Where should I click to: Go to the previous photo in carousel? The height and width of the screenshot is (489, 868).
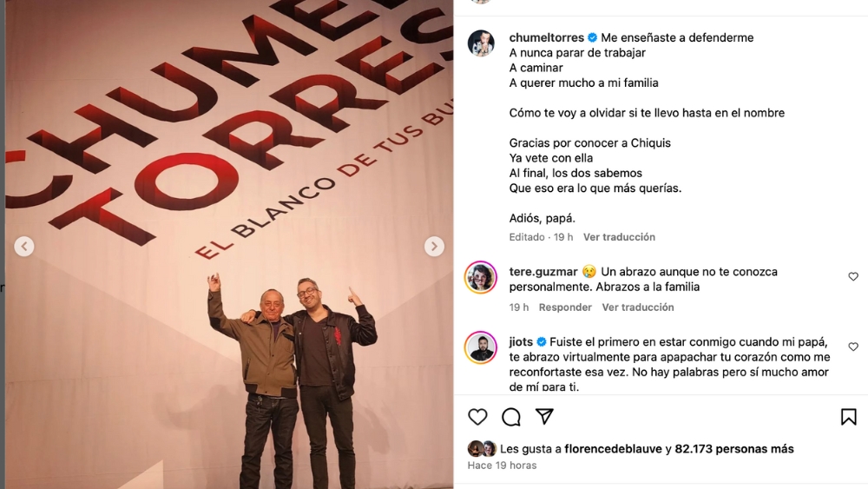click(24, 246)
